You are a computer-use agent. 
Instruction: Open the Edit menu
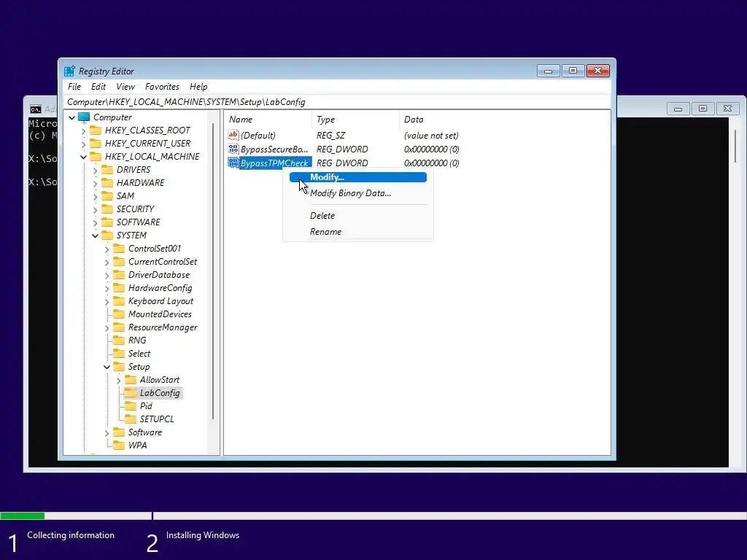98,87
